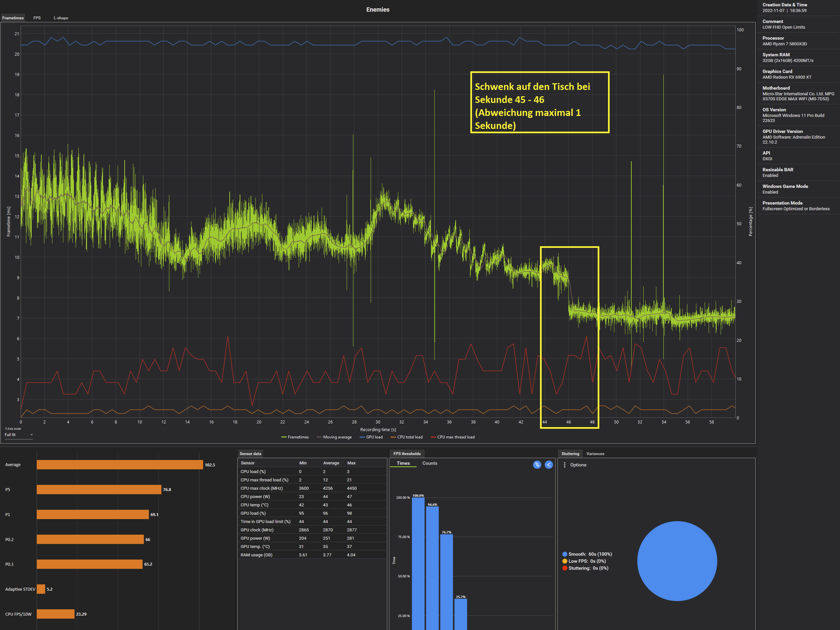Open the three-dot Options menu
The width and height of the screenshot is (840, 630).
564,464
